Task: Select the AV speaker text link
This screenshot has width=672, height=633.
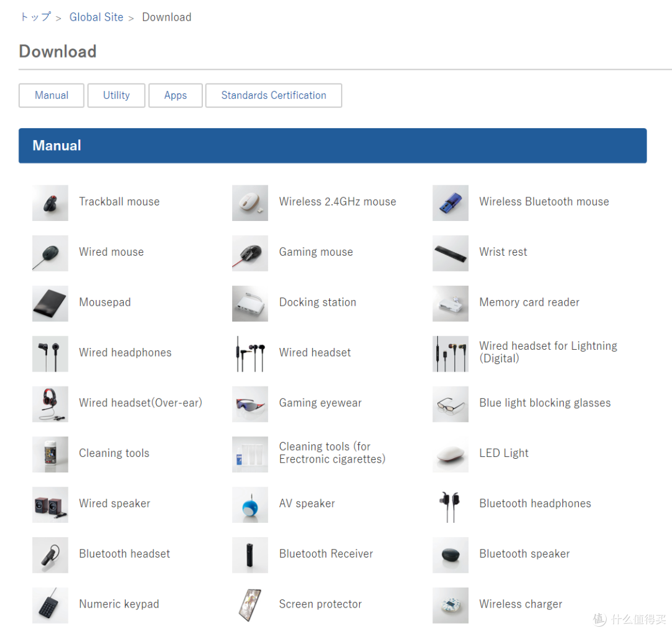Action: pos(307,503)
